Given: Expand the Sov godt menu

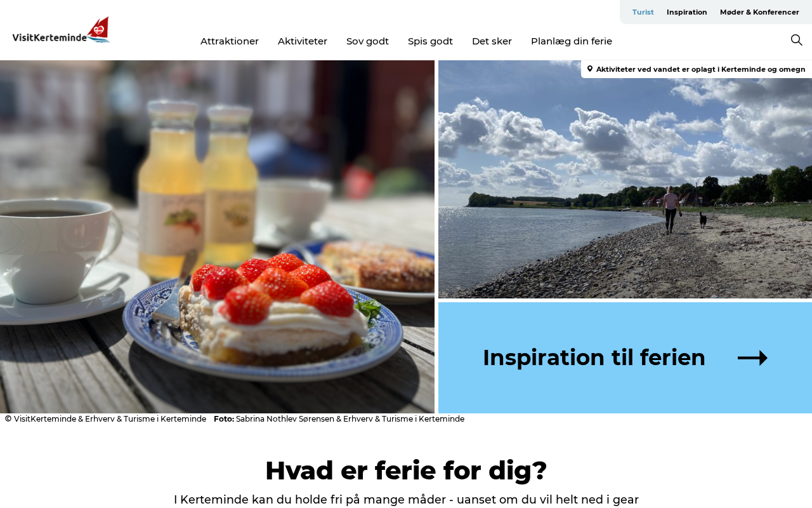Looking at the screenshot, I should pyautogui.click(x=367, y=41).
